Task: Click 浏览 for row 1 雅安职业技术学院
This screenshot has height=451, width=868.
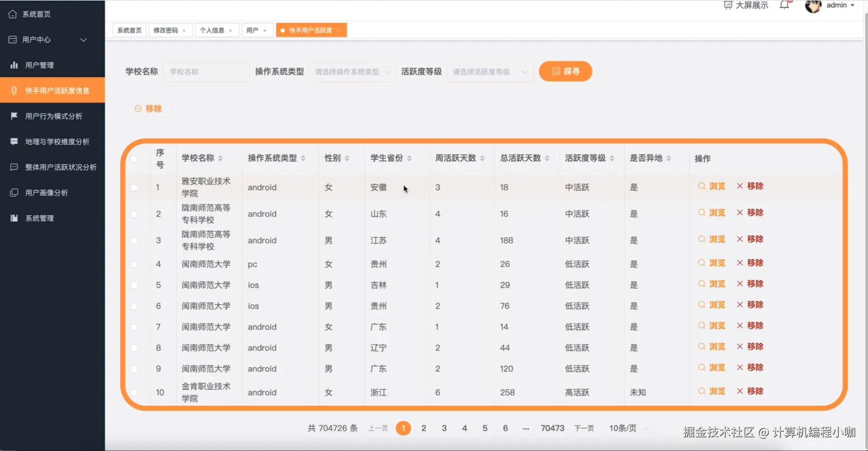Action: click(712, 186)
